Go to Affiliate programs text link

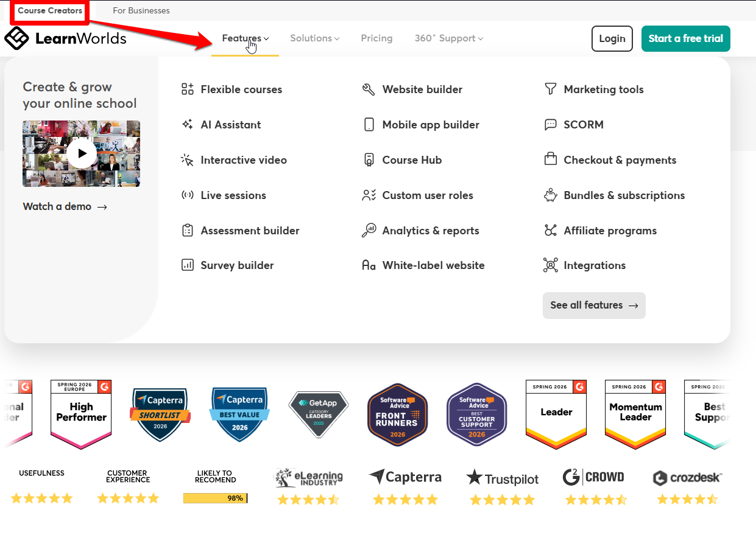(610, 231)
